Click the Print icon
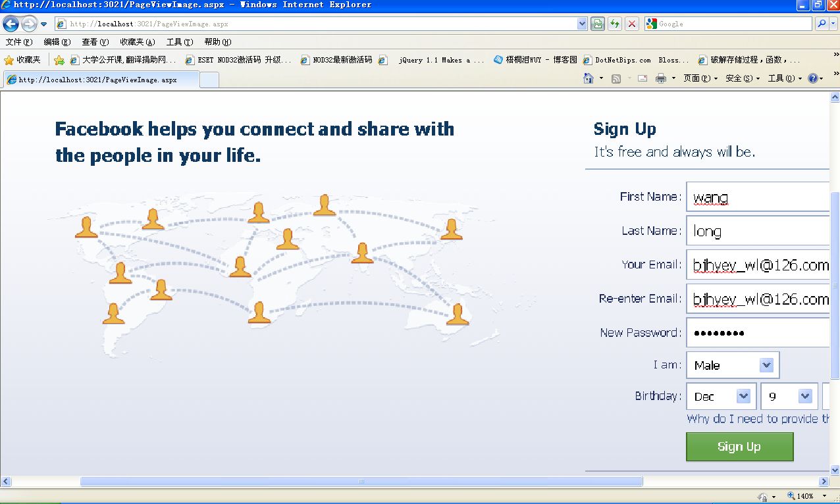This screenshot has height=504, width=840. pyautogui.click(x=661, y=78)
